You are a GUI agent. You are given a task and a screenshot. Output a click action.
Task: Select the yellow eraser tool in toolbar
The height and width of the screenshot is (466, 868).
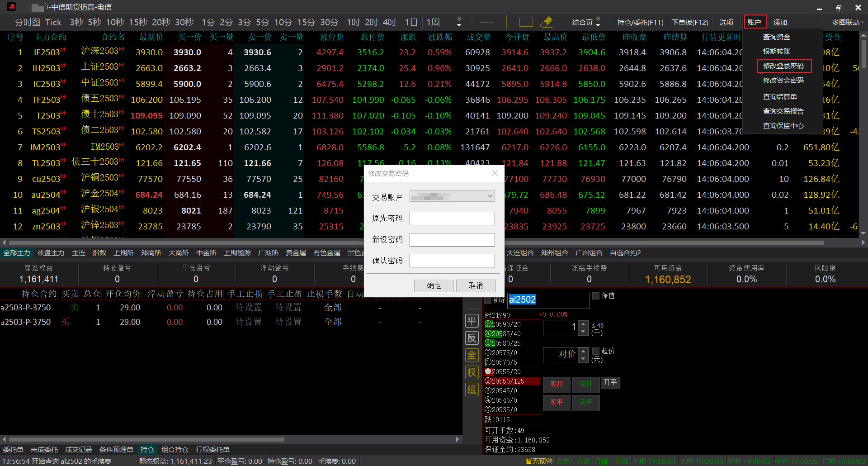546,22
